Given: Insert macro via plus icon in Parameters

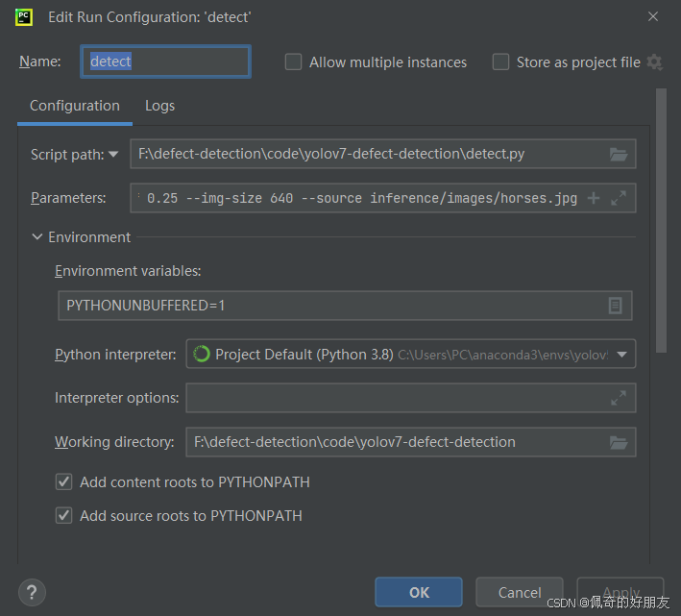Looking at the screenshot, I should coord(594,198).
